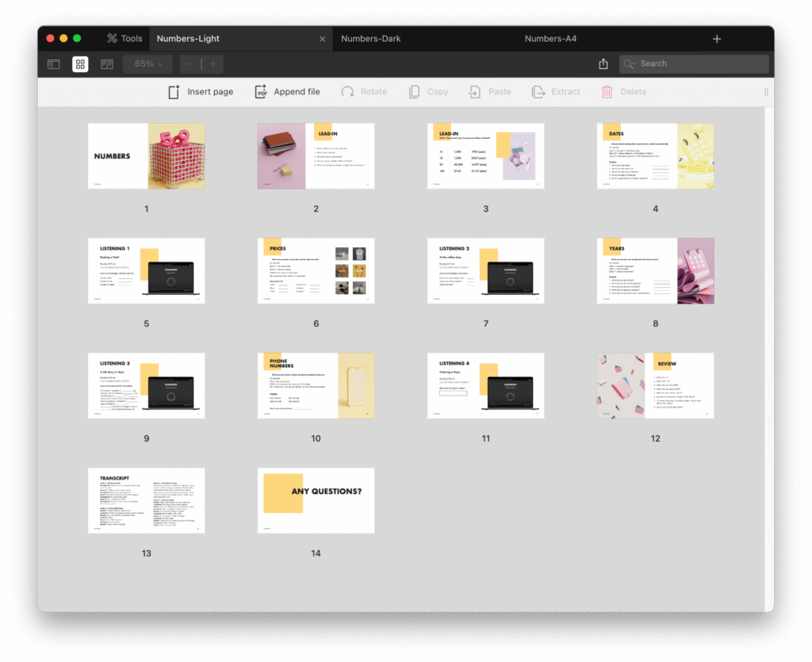
Task: Open the 65% zoom level dropdown
Action: coord(147,64)
